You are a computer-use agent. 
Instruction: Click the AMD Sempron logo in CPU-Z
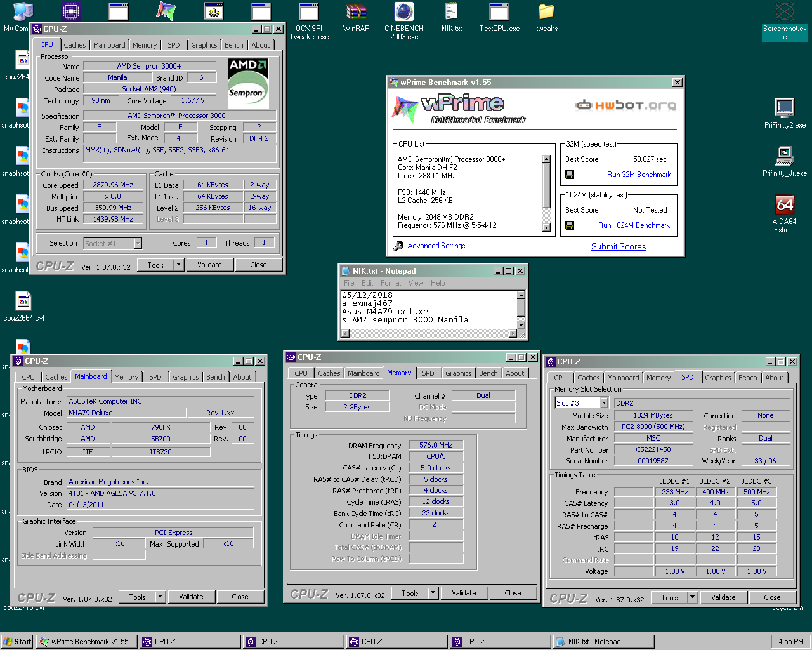click(x=248, y=84)
